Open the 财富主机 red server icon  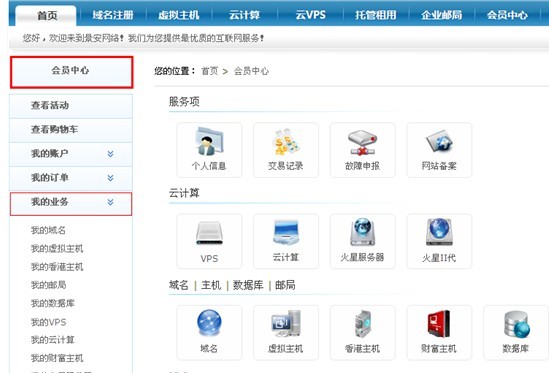(439, 324)
